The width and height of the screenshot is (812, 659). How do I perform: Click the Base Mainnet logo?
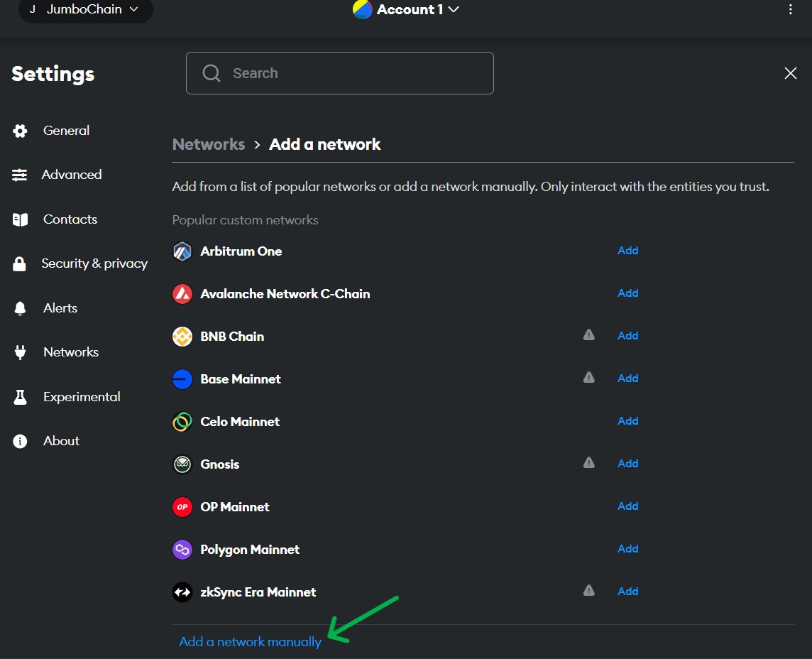[x=182, y=379]
